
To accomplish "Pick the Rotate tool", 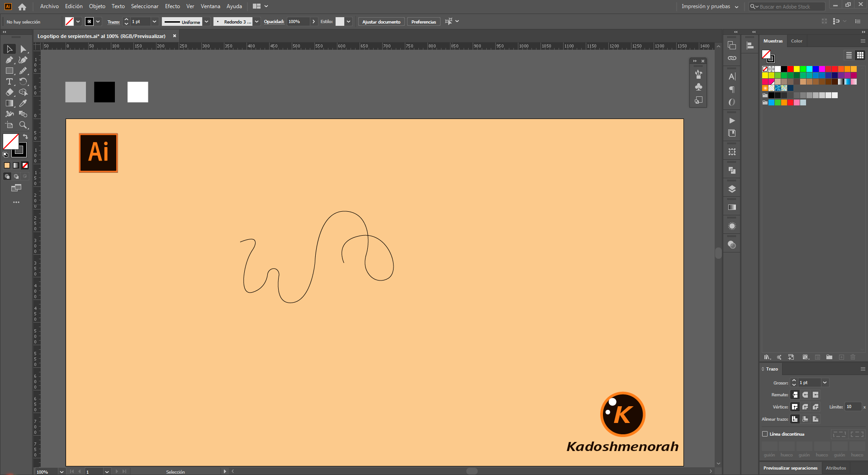I will click(x=23, y=81).
